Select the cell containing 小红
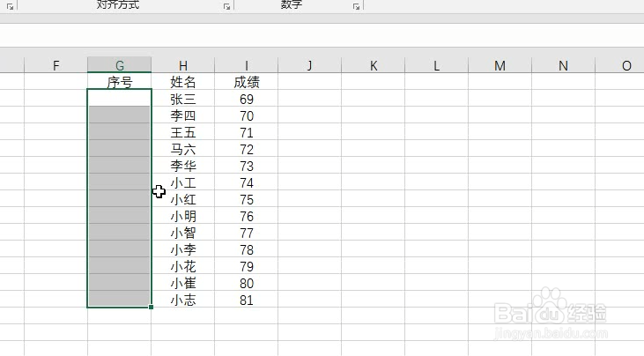This screenshot has width=644, height=356. click(182, 199)
